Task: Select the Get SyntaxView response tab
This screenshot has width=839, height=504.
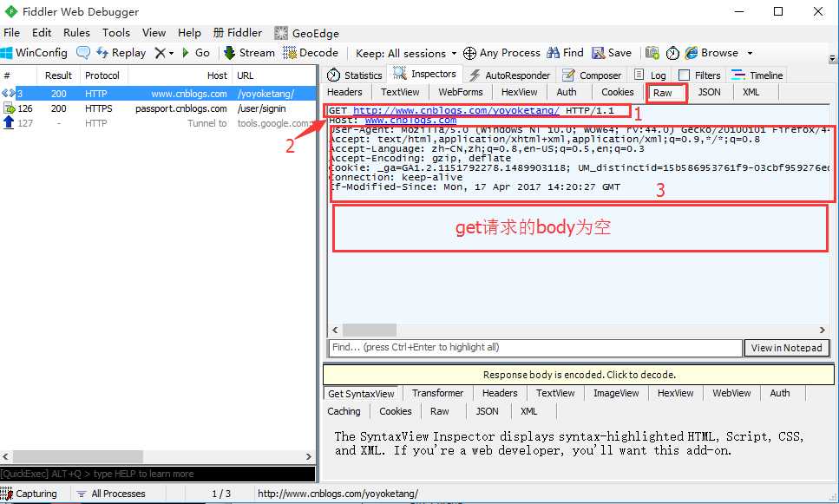Action: tap(361, 394)
